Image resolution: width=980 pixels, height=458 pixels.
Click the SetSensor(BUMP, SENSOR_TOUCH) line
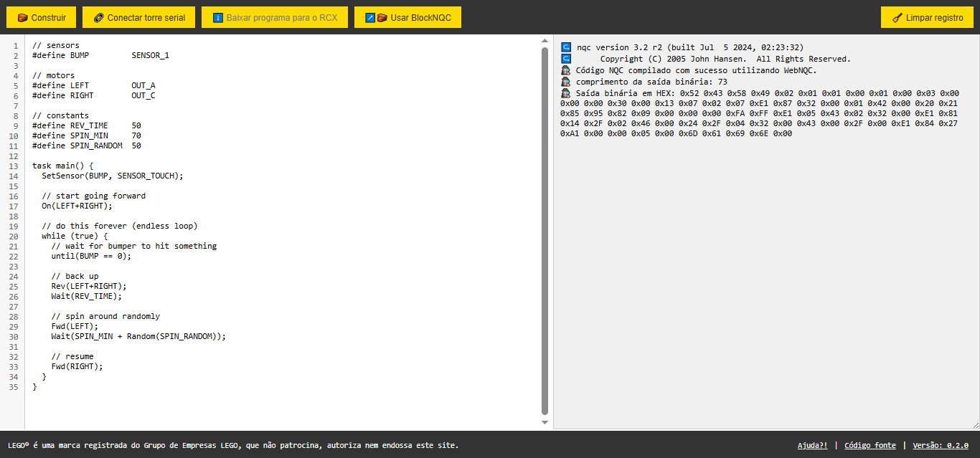pos(113,176)
